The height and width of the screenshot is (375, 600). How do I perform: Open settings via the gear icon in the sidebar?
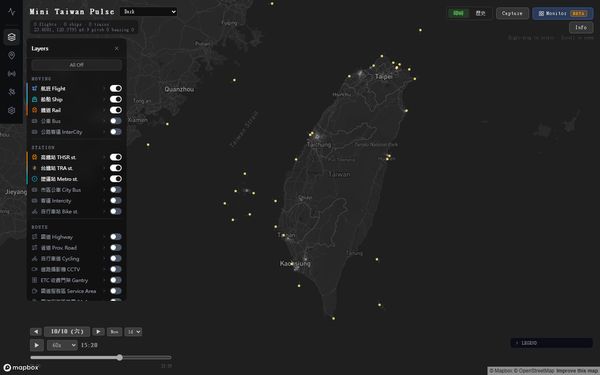click(x=11, y=110)
